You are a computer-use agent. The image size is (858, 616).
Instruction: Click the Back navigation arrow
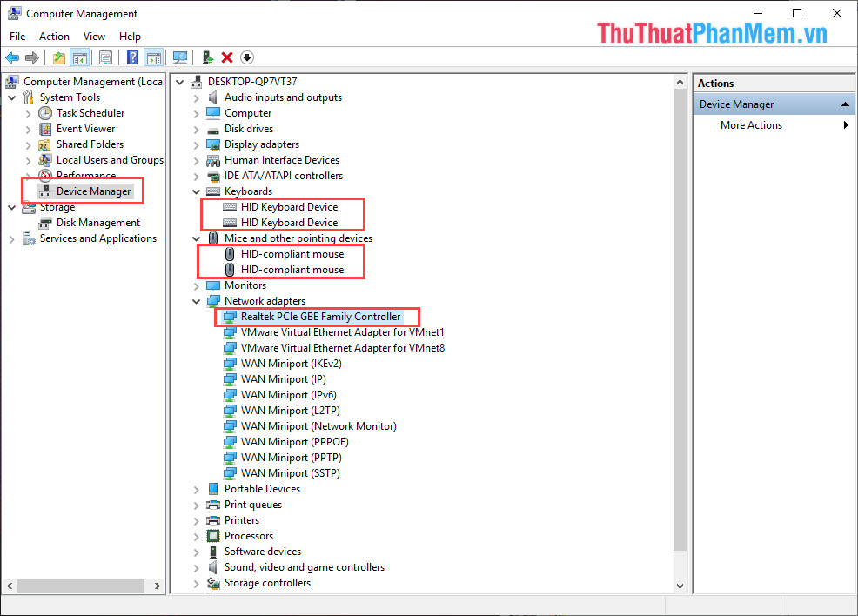point(12,57)
